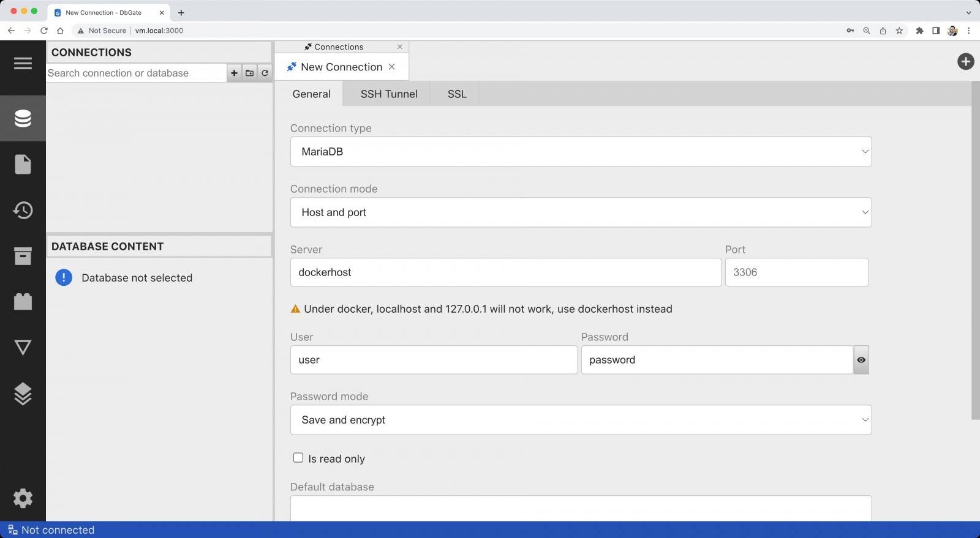Click the browser profile avatar

pyautogui.click(x=952, y=31)
